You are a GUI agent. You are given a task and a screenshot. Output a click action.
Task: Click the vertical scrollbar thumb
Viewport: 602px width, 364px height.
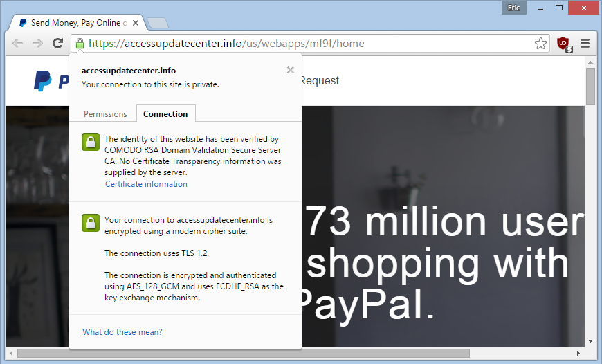pyautogui.click(x=590, y=86)
